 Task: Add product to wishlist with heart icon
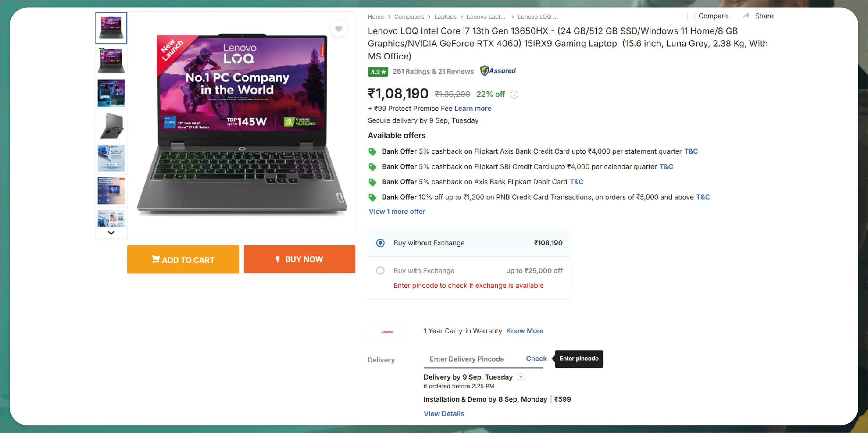pyautogui.click(x=338, y=29)
